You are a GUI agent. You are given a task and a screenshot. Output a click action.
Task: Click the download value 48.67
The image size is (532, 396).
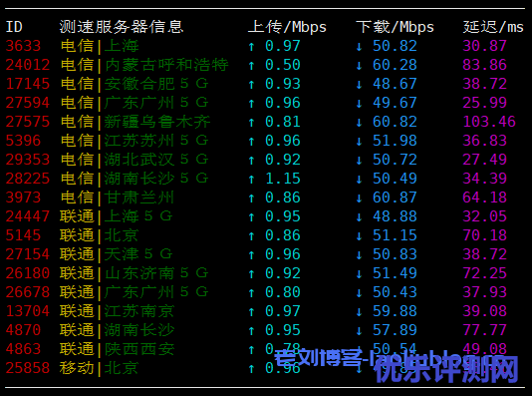(395, 84)
